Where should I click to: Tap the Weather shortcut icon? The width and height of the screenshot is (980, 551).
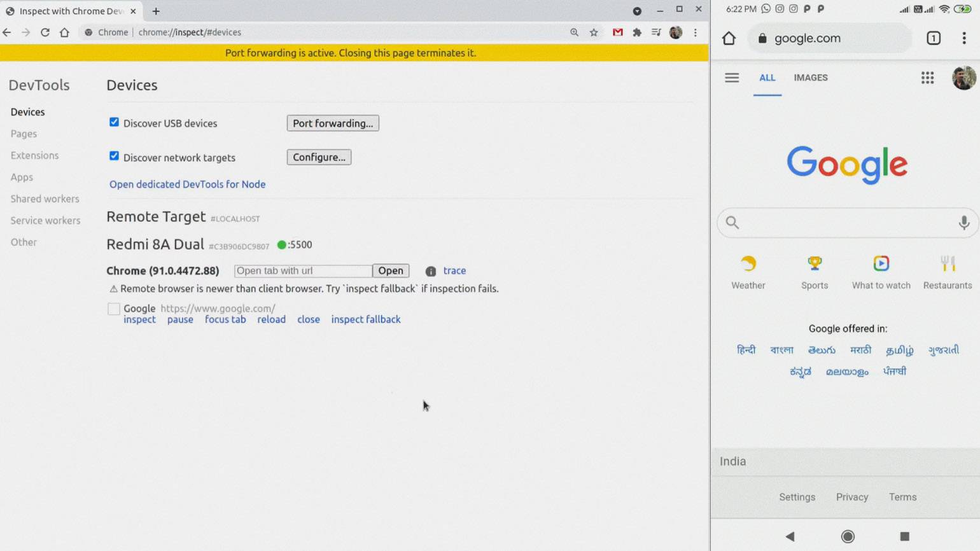pyautogui.click(x=748, y=263)
